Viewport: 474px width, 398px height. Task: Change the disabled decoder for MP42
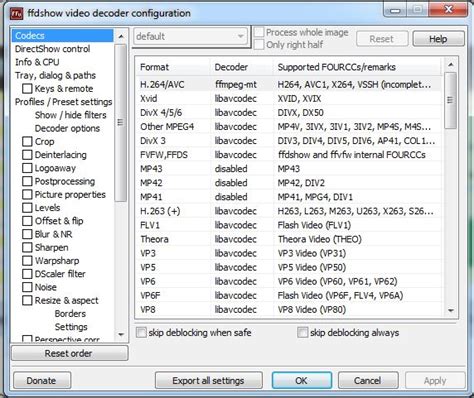pyautogui.click(x=231, y=183)
